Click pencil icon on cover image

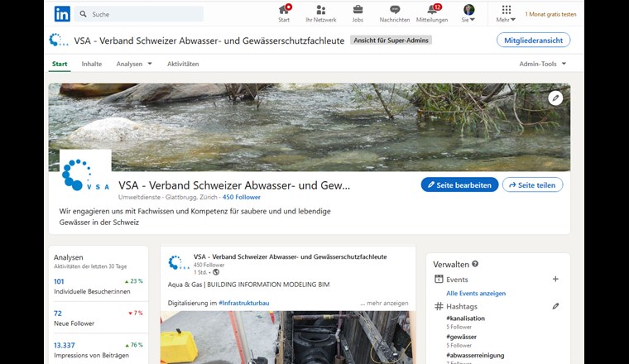555,98
